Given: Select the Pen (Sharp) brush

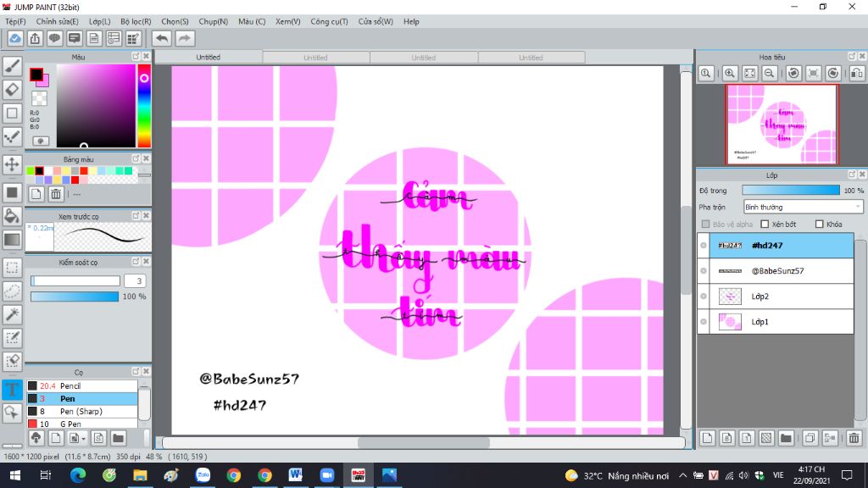Looking at the screenshot, I should point(82,411).
